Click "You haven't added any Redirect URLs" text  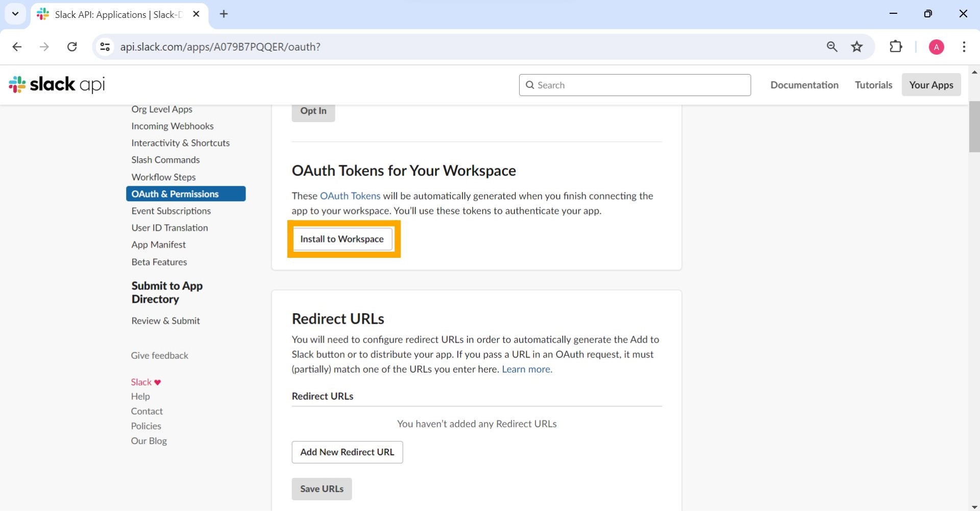click(x=477, y=424)
